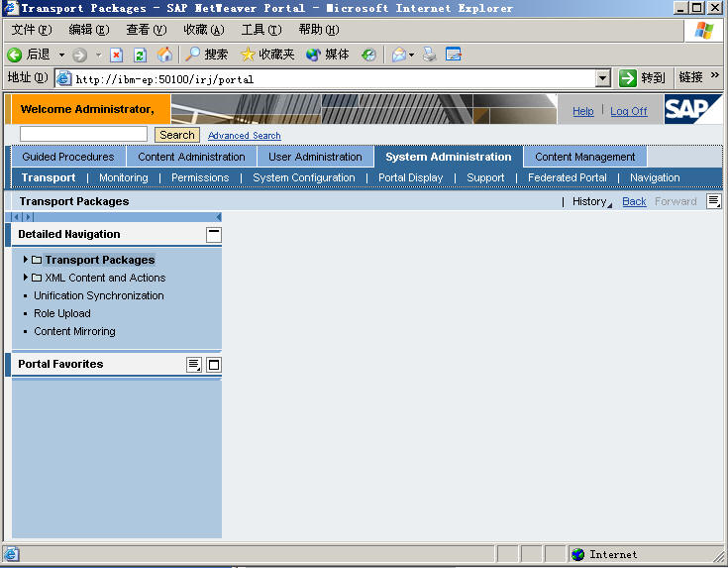Maximize the Portal Favorites panel

(x=214, y=365)
